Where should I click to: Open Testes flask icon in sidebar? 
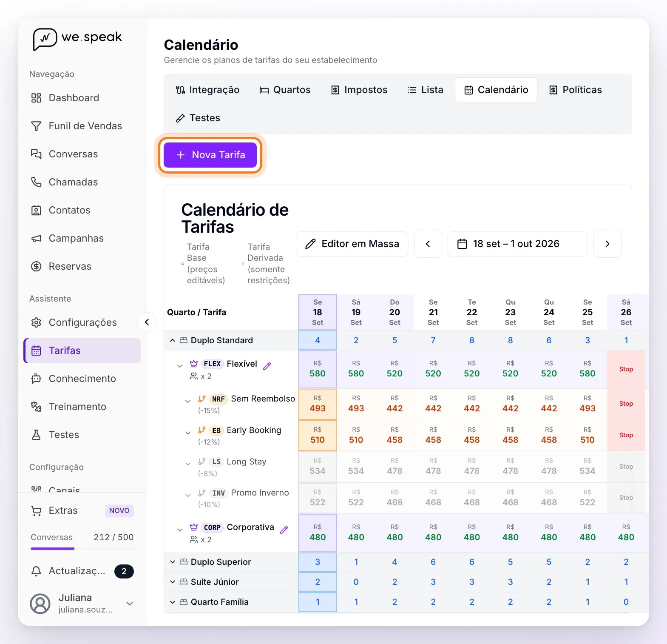[36, 435]
